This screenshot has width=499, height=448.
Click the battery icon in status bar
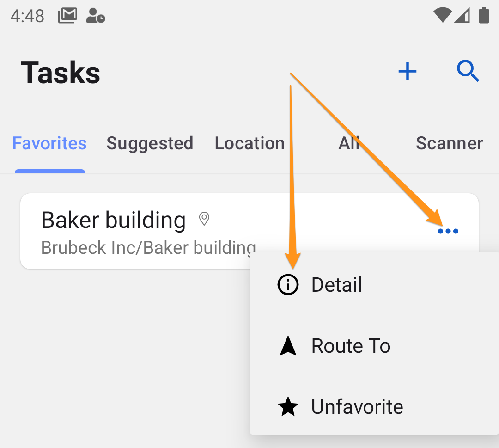484,15
